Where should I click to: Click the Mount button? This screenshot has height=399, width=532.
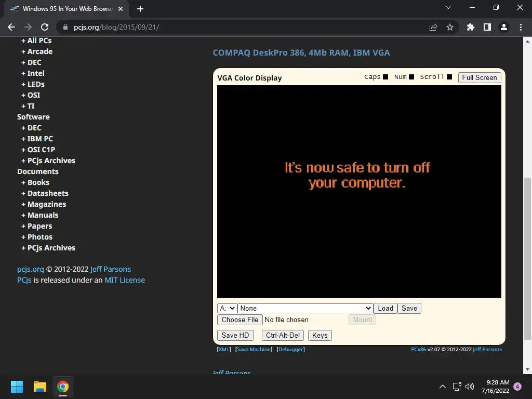362,320
